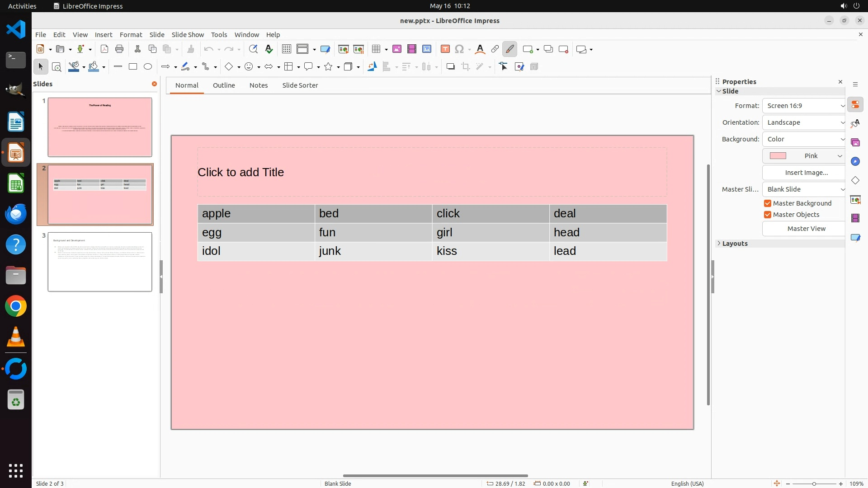
Task: Click the Master View button
Action: (x=806, y=229)
